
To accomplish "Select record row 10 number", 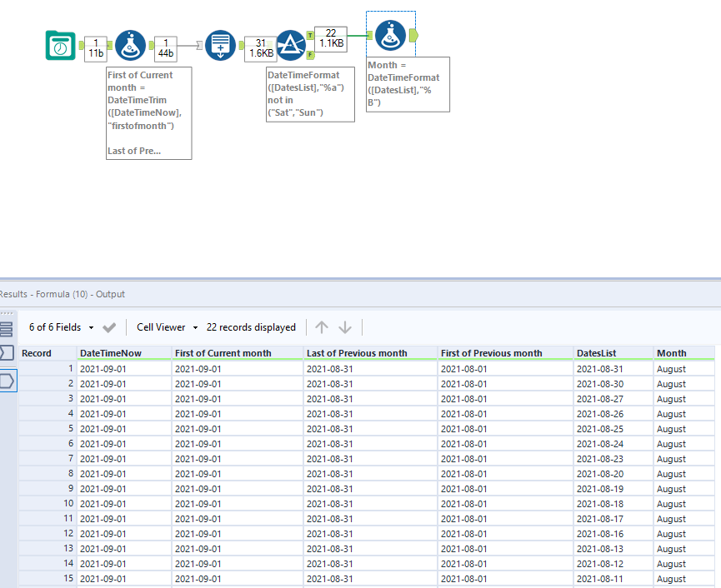I will pyautogui.click(x=48, y=504).
